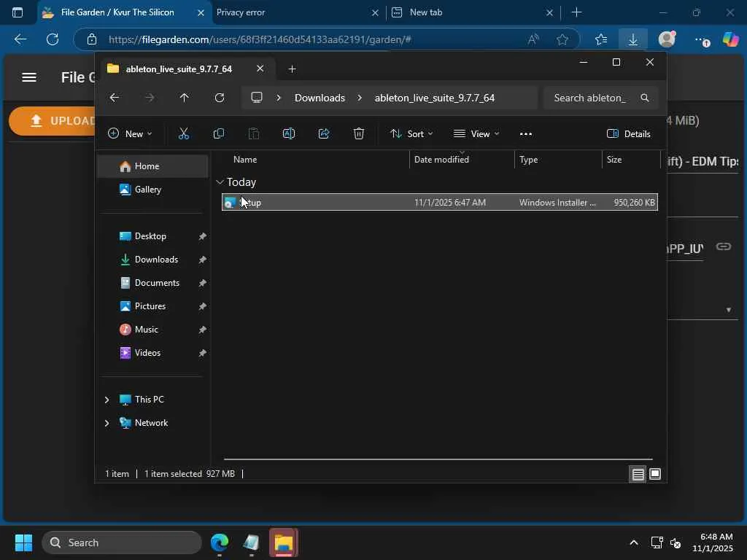This screenshot has height=560, width=747.
Task: Open the See more ellipsis menu in Explorer
Action: pyautogui.click(x=525, y=134)
